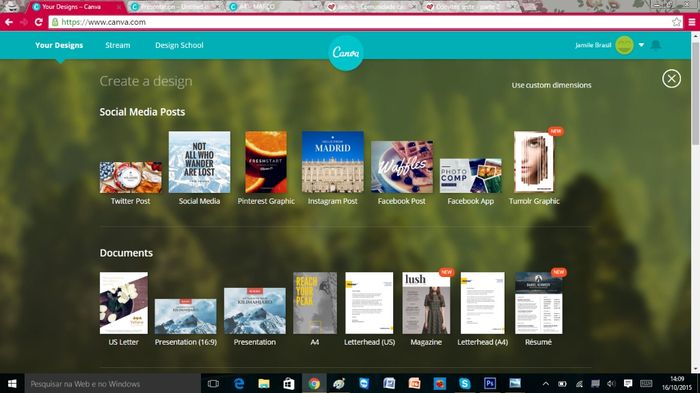Choose the Presentation (16:9) template

click(x=186, y=317)
